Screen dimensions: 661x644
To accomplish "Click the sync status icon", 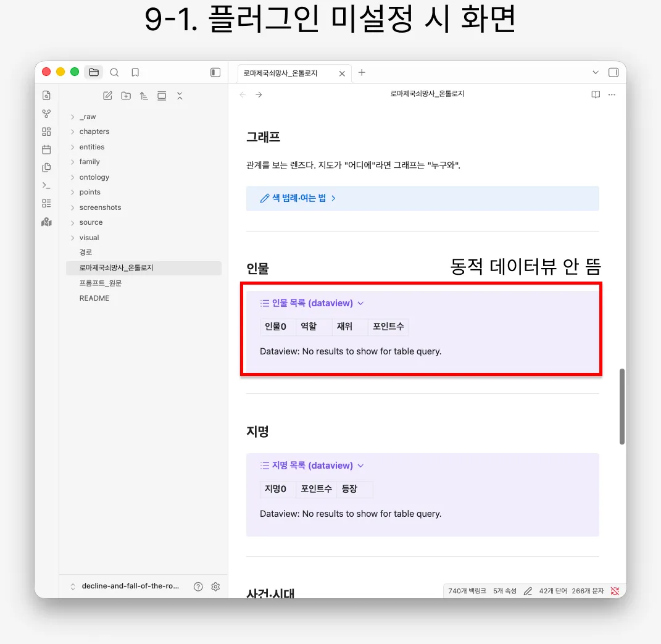I will click(x=615, y=592).
